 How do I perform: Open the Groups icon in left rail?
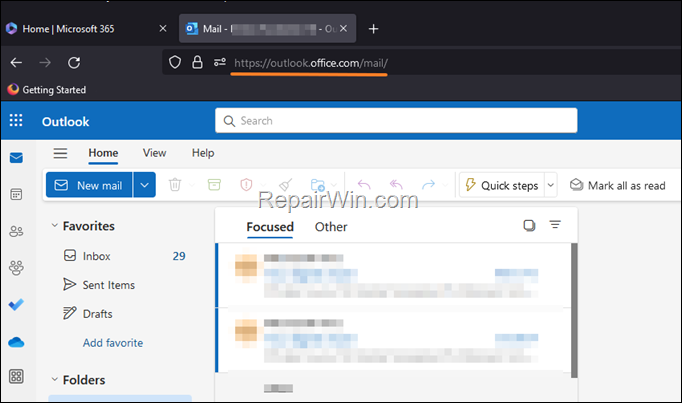pos(16,268)
